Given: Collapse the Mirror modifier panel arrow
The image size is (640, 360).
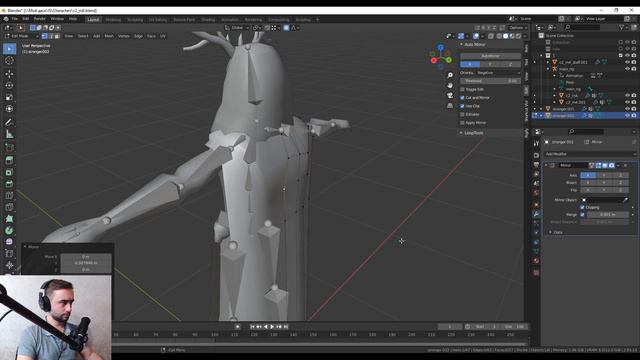Looking at the screenshot, I should click(546, 165).
